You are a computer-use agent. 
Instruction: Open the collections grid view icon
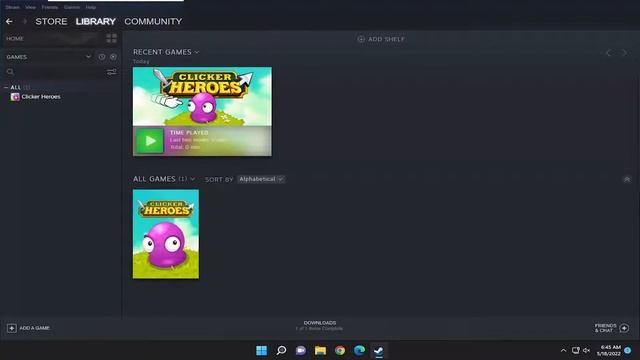pos(111,38)
